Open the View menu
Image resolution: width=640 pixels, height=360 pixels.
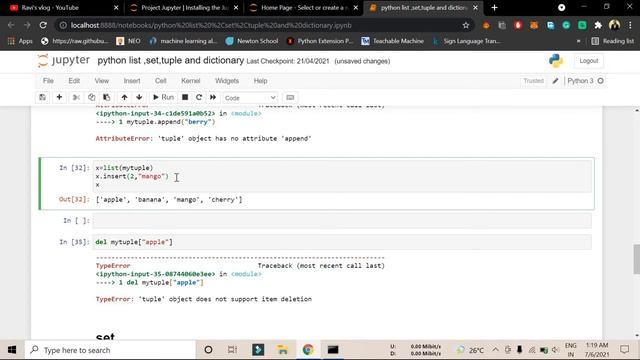point(102,81)
